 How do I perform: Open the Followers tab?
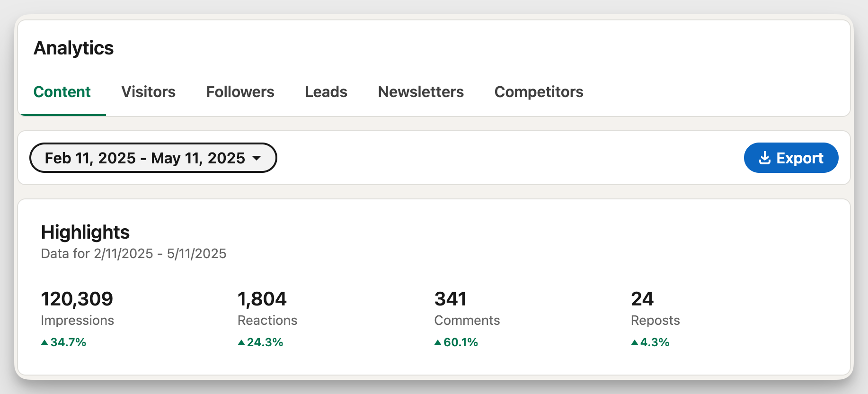(240, 92)
